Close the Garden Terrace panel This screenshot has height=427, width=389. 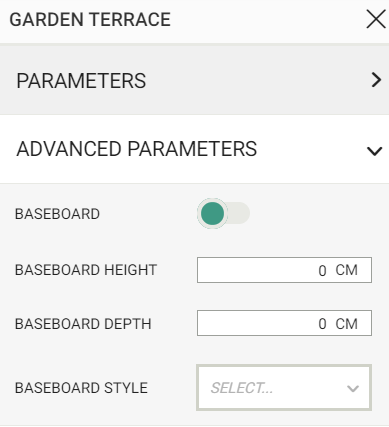pyautogui.click(x=376, y=19)
